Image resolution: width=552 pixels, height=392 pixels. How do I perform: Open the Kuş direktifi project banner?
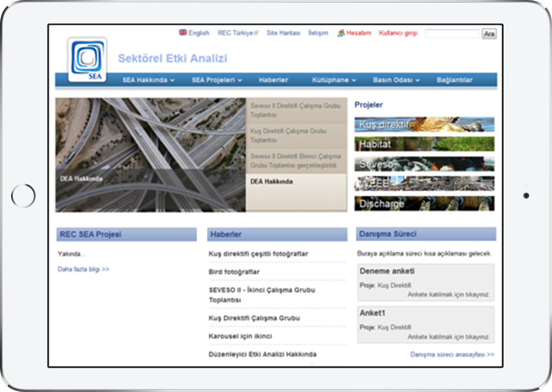tap(424, 125)
